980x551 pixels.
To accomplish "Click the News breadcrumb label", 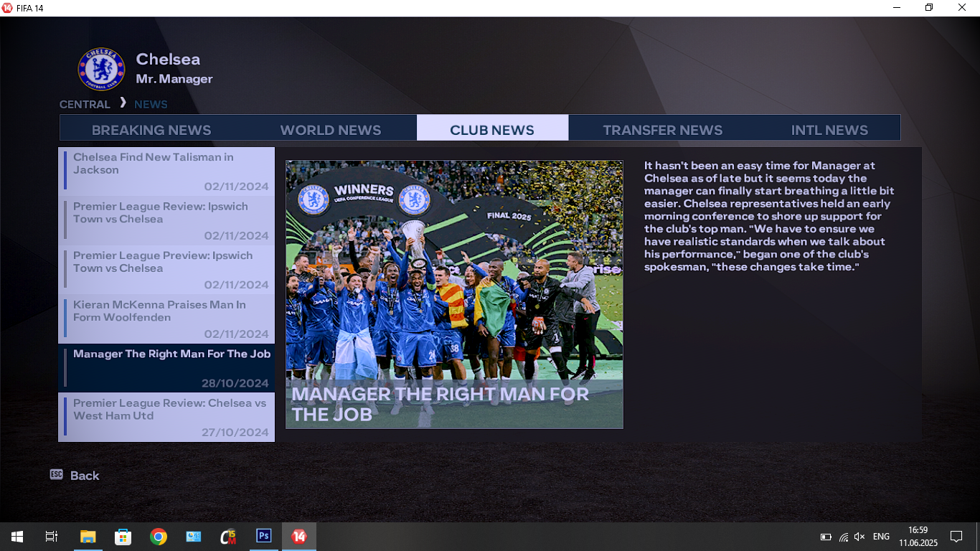I will [x=151, y=104].
